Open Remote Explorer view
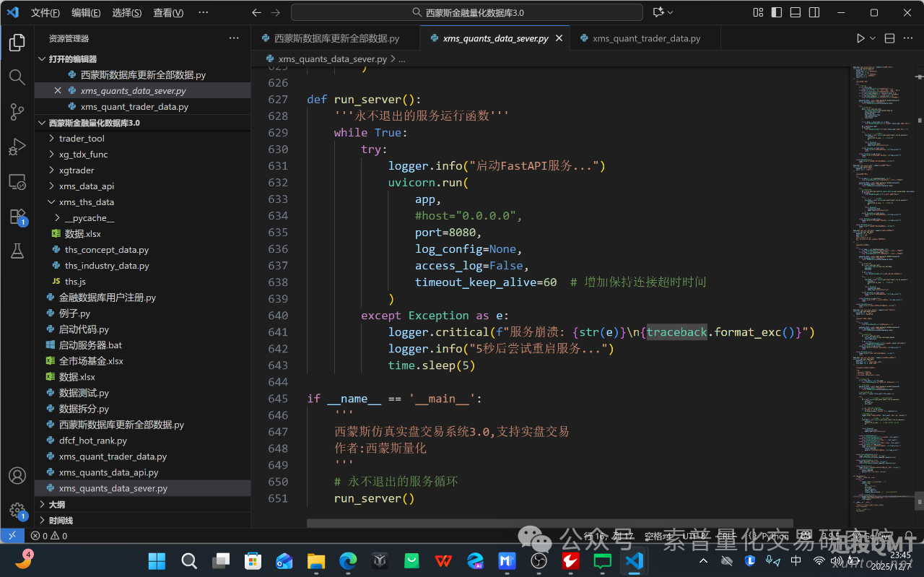 point(17,182)
